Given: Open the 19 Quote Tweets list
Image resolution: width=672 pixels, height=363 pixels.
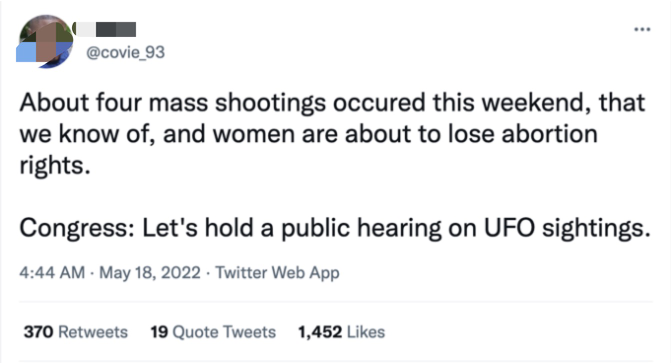Looking at the screenshot, I should (x=213, y=332).
